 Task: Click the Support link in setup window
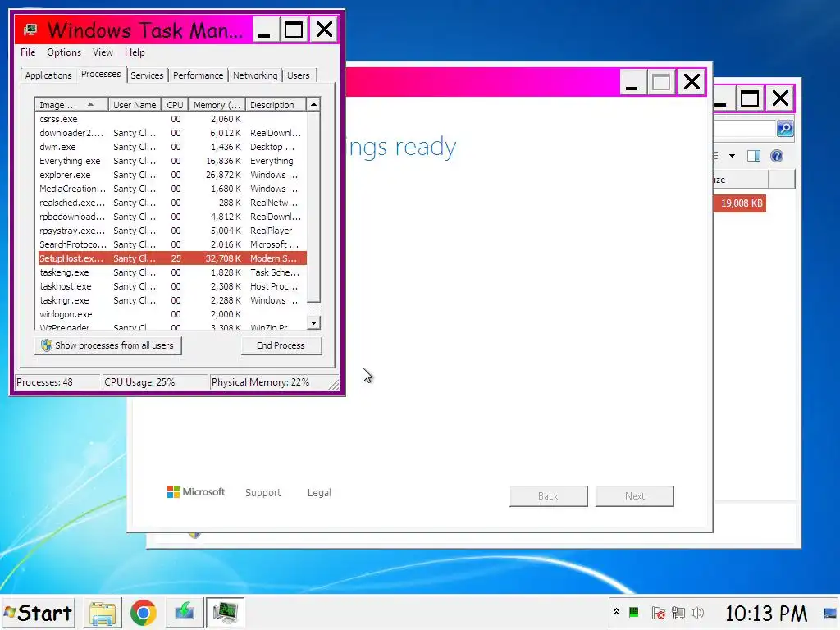pyautogui.click(x=263, y=492)
